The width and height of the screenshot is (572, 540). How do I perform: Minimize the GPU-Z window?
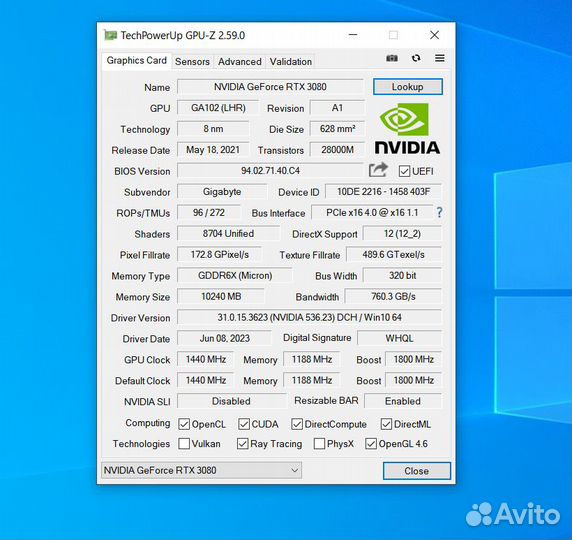[x=353, y=35]
